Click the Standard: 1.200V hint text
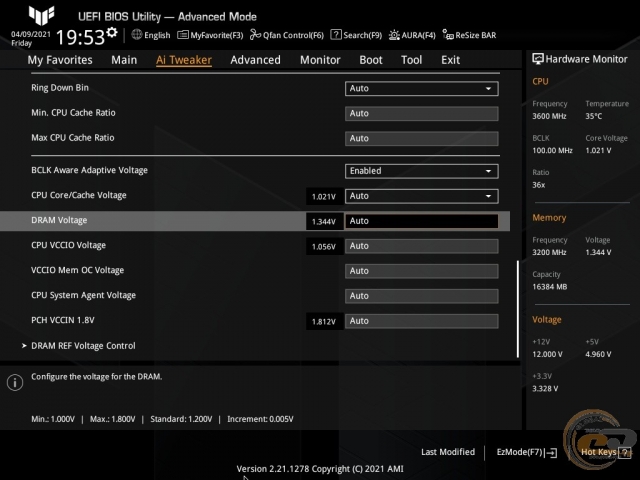The image size is (640, 480). [x=181, y=419]
